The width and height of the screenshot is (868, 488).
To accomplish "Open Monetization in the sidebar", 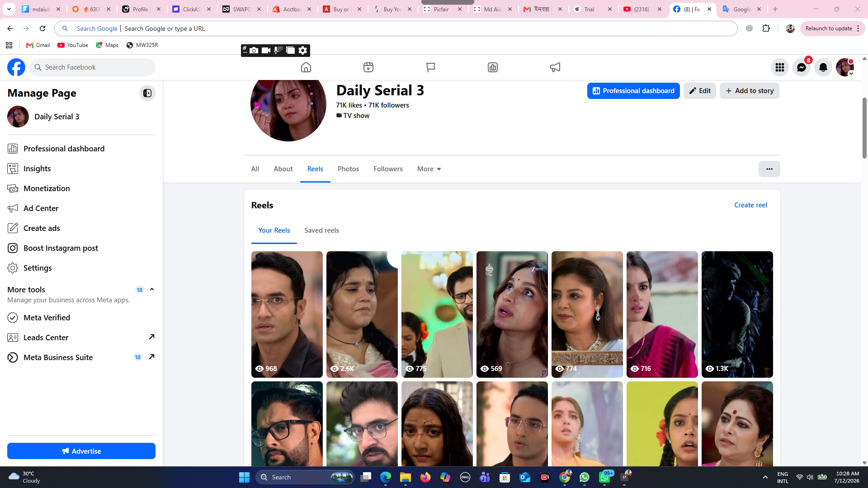I will 81,188.
